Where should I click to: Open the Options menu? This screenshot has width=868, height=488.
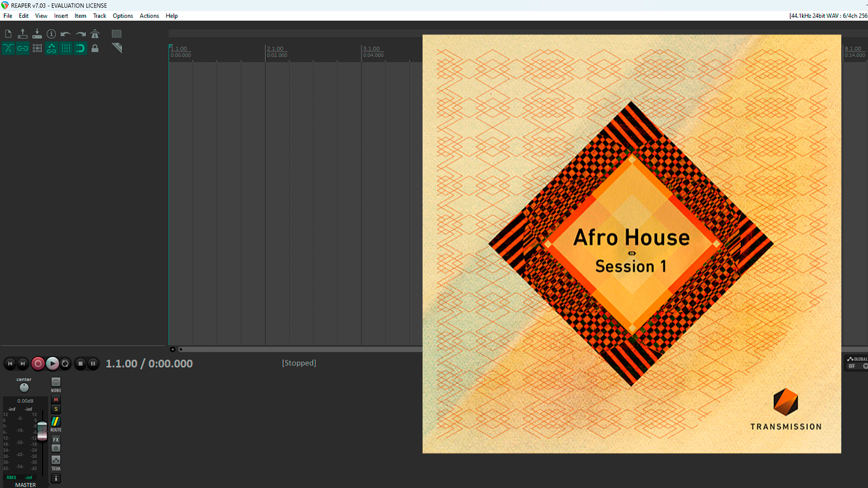tap(123, 16)
